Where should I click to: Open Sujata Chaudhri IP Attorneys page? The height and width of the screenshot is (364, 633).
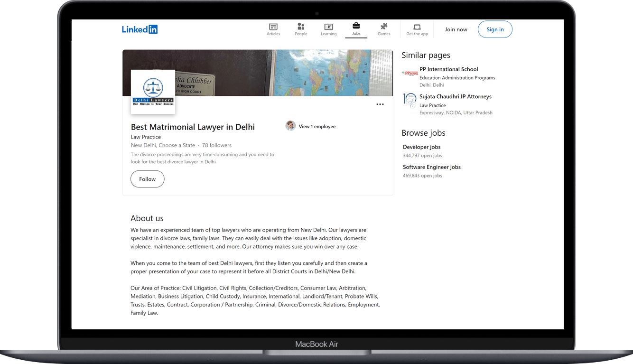[455, 97]
